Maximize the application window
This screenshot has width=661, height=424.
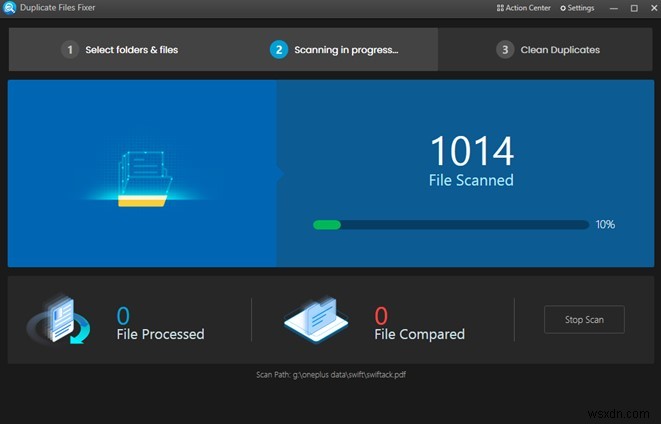point(634,8)
